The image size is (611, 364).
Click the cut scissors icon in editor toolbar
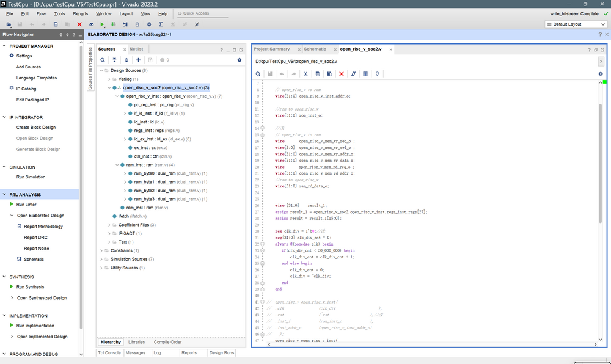[305, 73]
